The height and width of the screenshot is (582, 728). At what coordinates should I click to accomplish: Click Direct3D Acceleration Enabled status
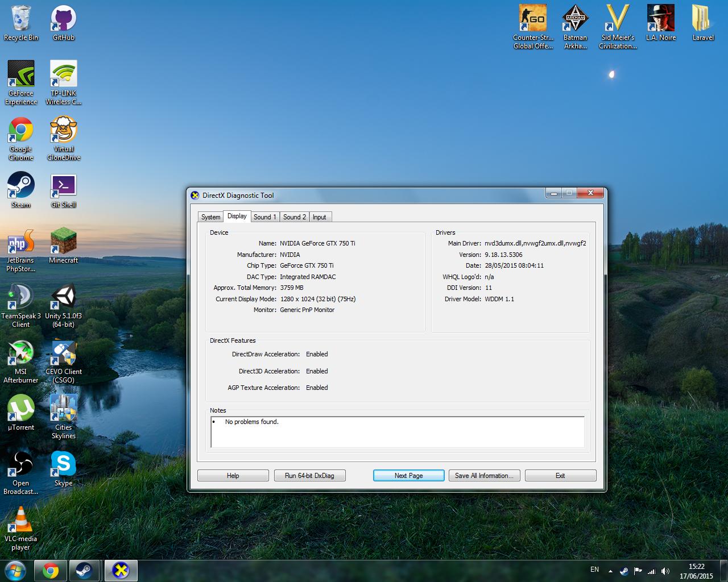click(317, 371)
